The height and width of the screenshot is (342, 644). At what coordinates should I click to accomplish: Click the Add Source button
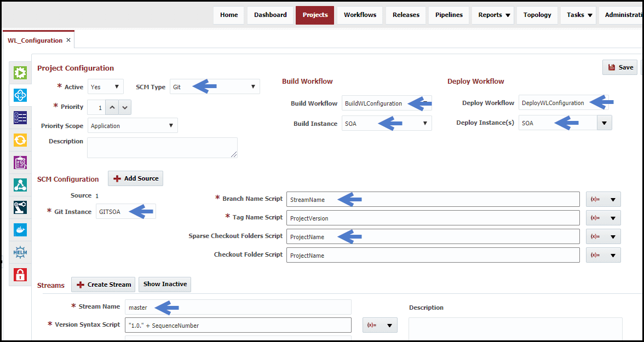tap(136, 178)
